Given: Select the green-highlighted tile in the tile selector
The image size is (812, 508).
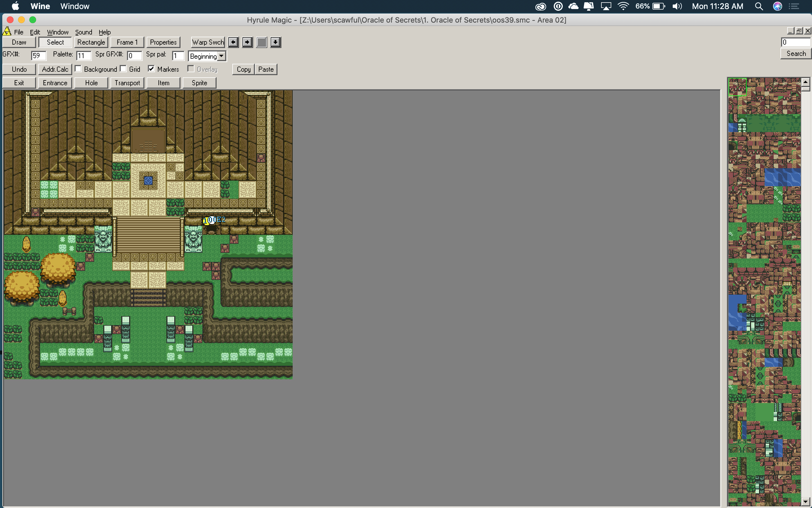Looking at the screenshot, I should click(737, 87).
